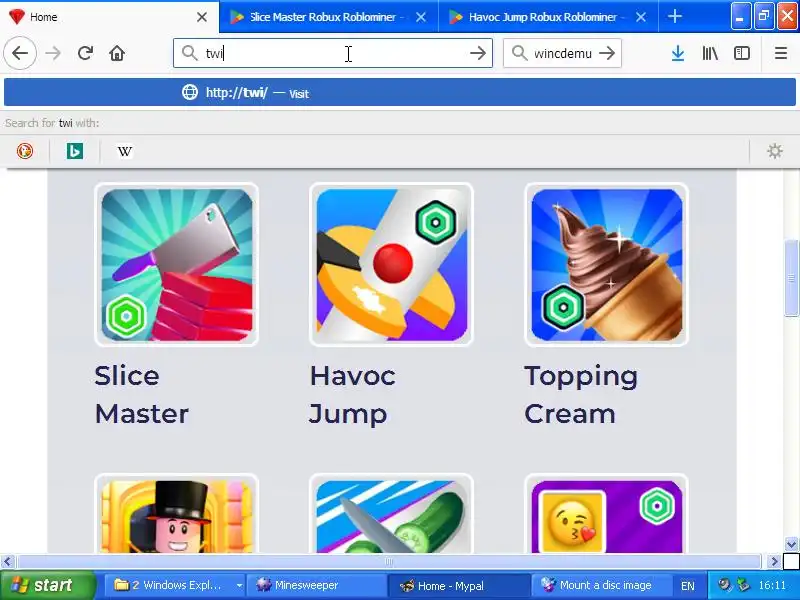Click the vertical scrollbar thumb
This screenshot has height=600, width=800.
click(x=791, y=279)
